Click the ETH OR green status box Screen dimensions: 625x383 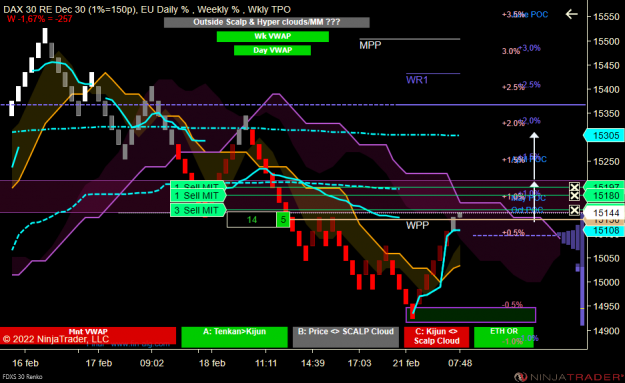[x=504, y=337]
